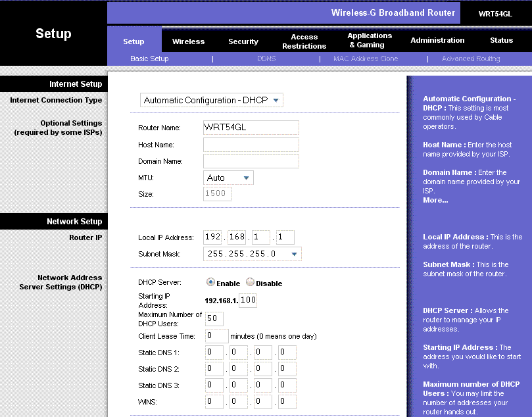Click the MTU Size field

coord(218,194)
